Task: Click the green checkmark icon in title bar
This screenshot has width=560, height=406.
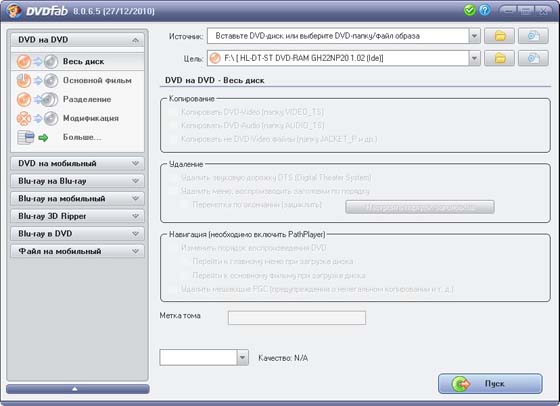Action: [x=469, y=10]
